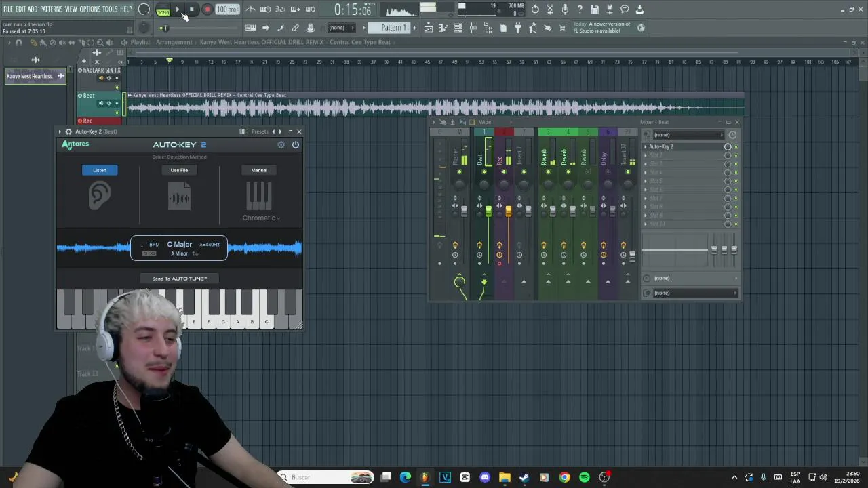Open the TOOLS menu
Image resolution: width=868 pixels, height=488 pixels.
[x=110, y=9]
